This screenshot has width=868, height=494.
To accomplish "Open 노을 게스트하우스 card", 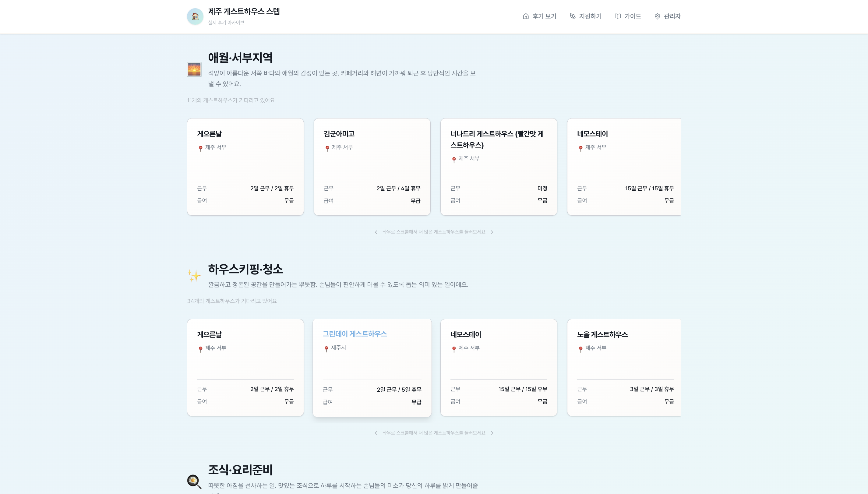I will 624,367.
